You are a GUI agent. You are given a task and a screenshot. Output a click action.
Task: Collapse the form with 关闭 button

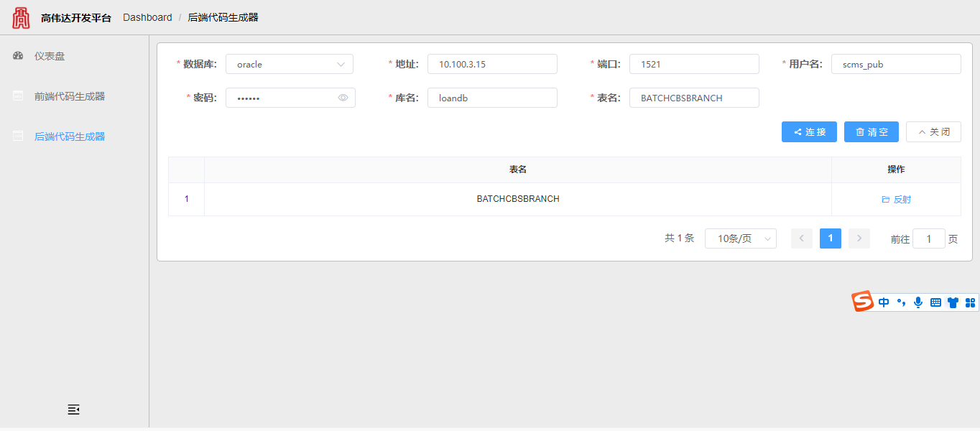933,132
